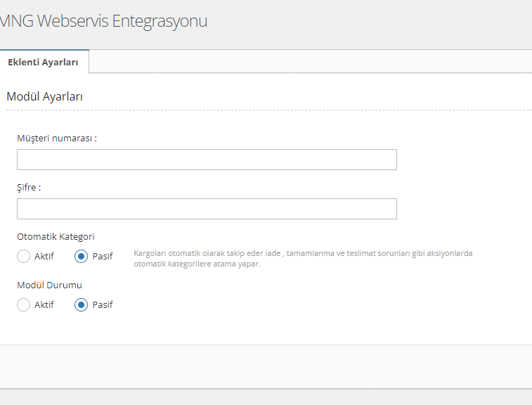Click the Aktif text label under Otomatik Kategori
532x405 pixels.
(44, 257)
